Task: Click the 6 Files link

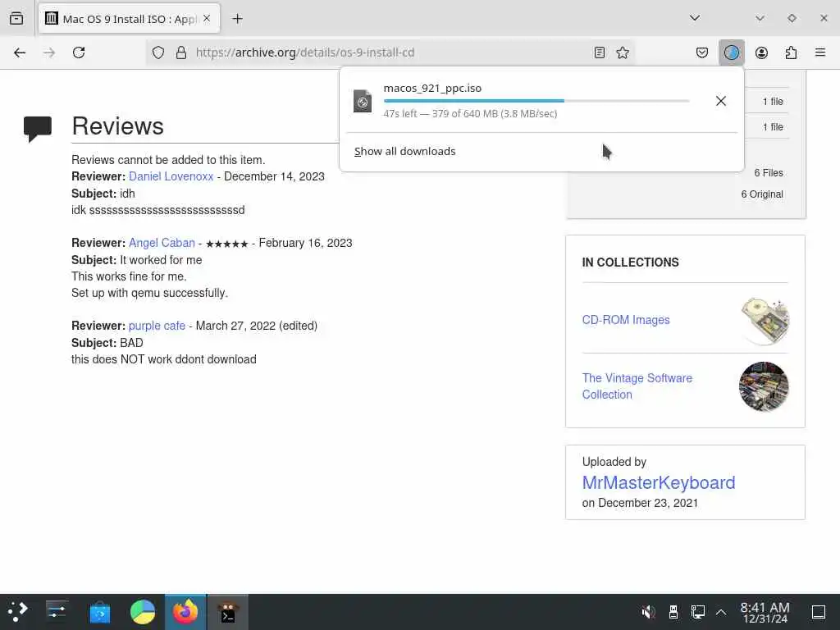Action: [768, 173]
